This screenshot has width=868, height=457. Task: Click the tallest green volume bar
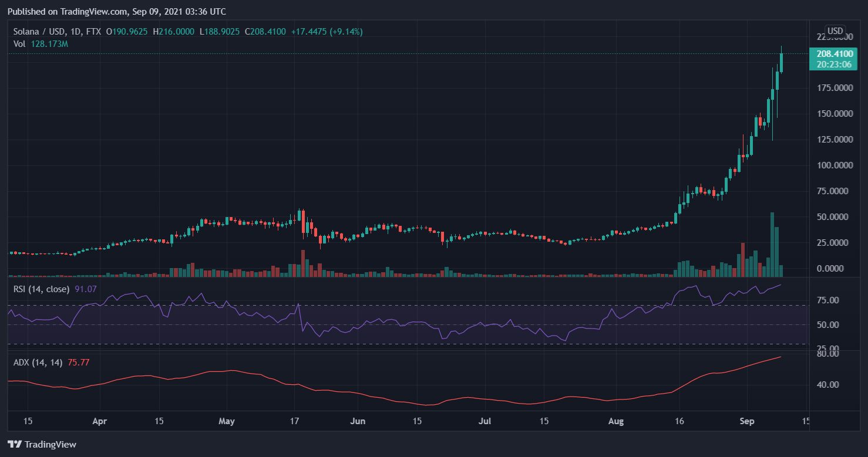(772, 244)
